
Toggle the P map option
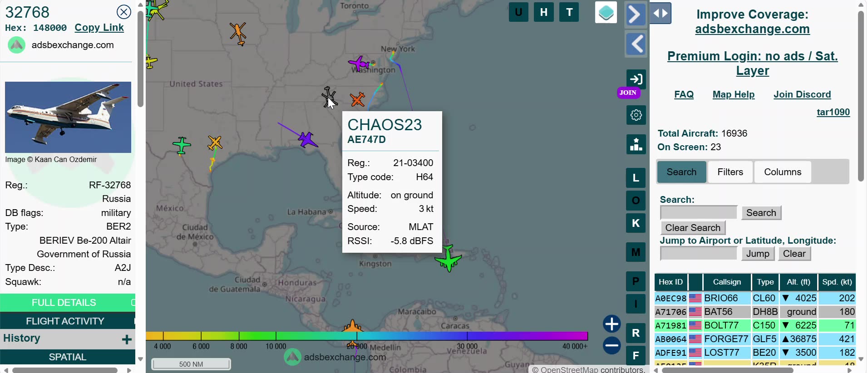tap(636, 281)
